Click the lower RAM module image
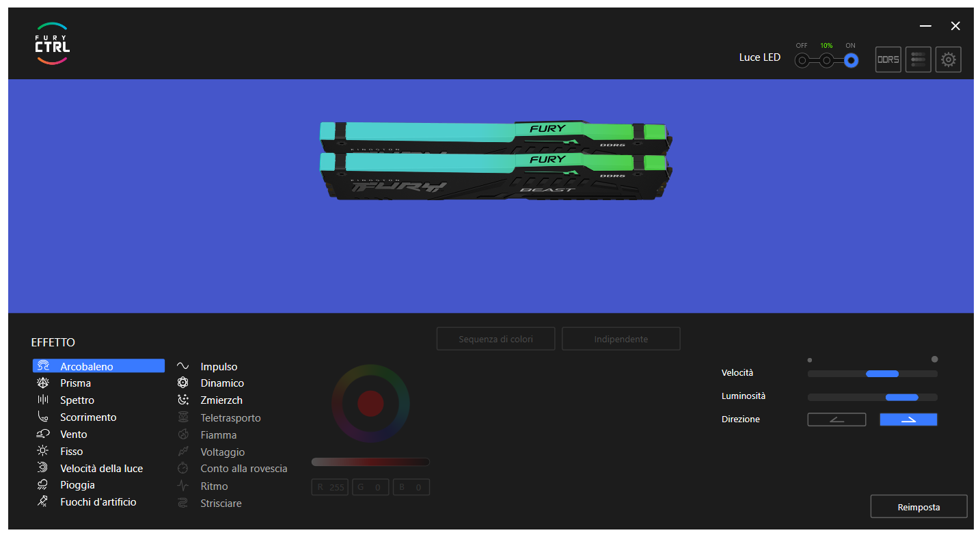This screenshot has height=537, width=980. tap(495, 176)
